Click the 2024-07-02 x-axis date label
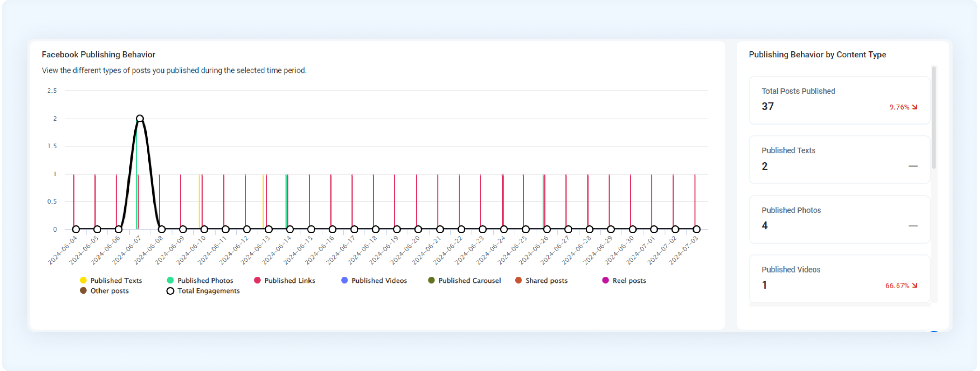980x371 pixels. (x=662, y=250)
